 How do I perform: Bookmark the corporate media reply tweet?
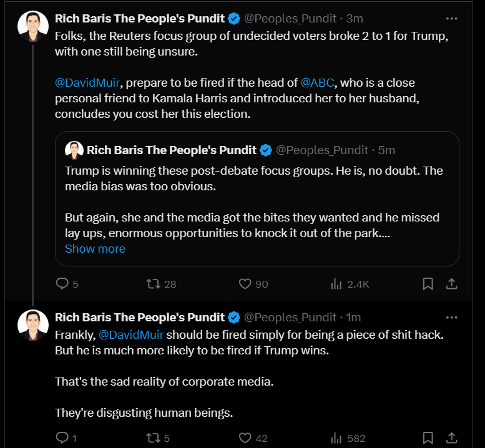428,438
